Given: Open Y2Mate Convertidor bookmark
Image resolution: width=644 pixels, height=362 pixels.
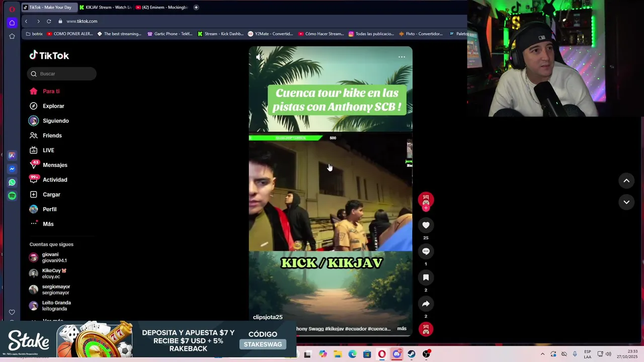Looking at the screenshot, I should pos(271,34).
